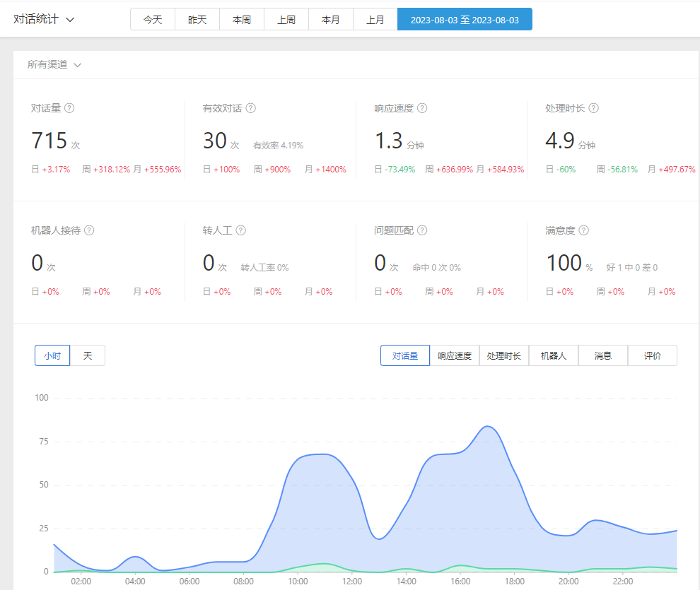Open the custom date range picker
Image resolution: width=700 pixels, height=590 pixels.
[x=465, y=20]
